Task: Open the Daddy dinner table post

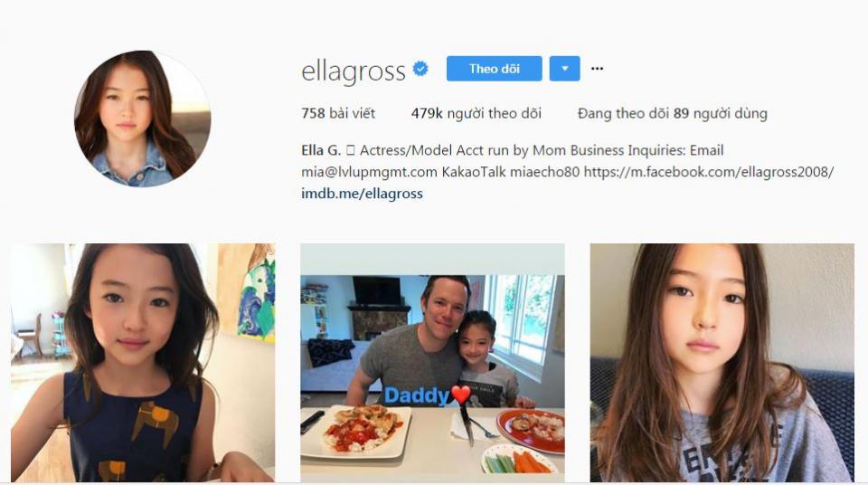Action: click(x=432, y=363)
